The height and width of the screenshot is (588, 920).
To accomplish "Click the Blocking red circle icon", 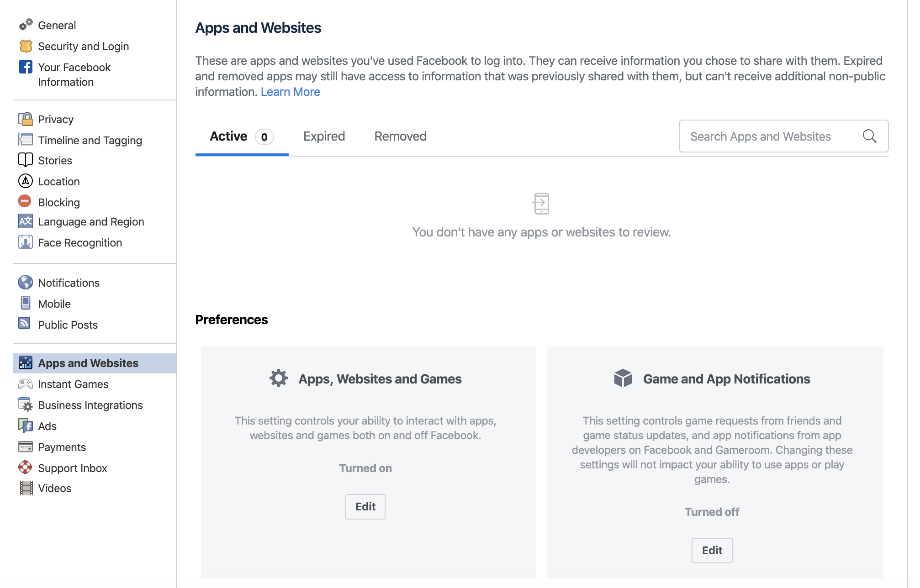I will 25,201.
